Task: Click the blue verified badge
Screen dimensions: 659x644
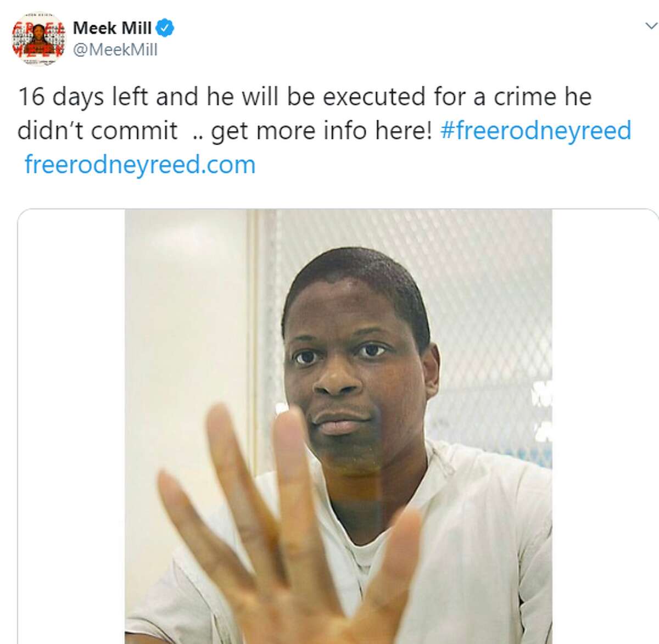Action: click(x=165, y=27)
